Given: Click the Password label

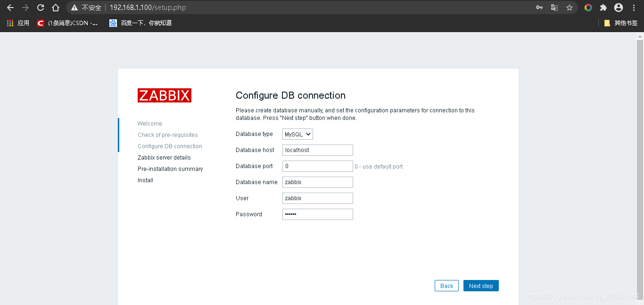Looking at the screenshot, I should pos(249,214).
